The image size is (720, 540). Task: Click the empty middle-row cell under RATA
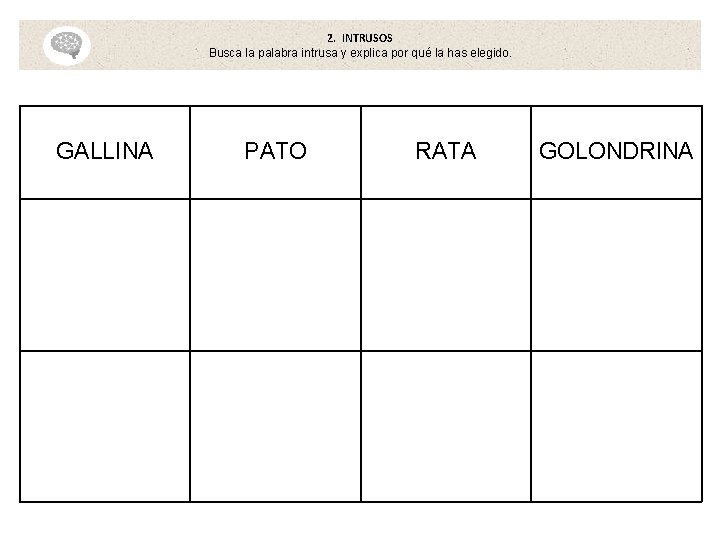445,275
